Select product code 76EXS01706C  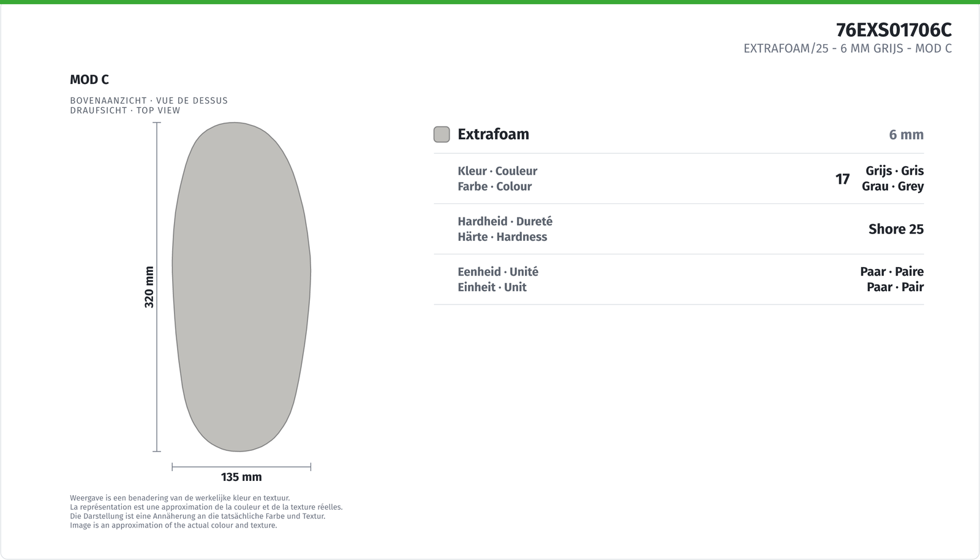point(894,29)
